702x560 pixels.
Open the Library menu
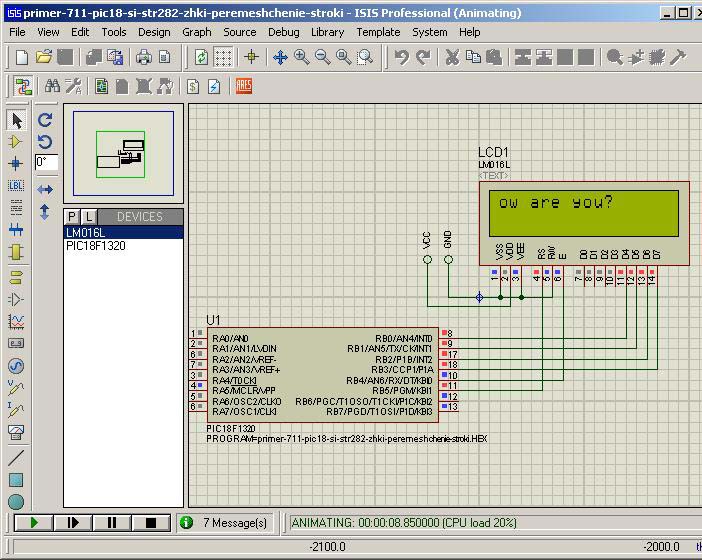pos(327,32)
